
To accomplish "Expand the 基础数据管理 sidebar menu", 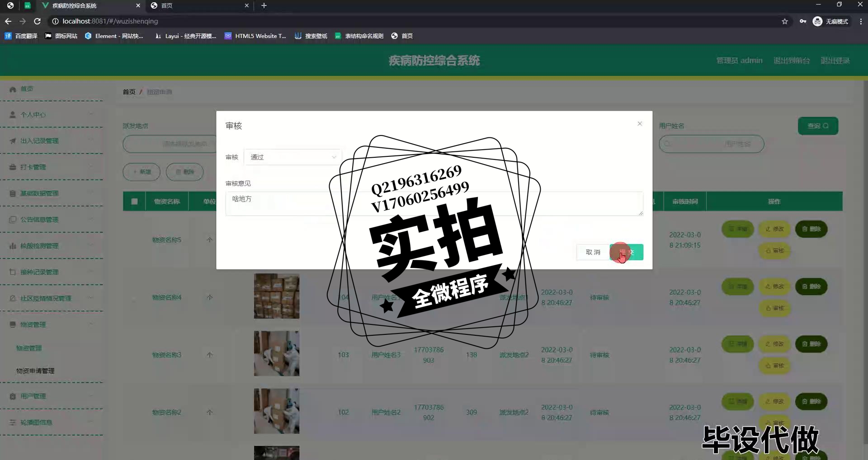I will (52, 193).
